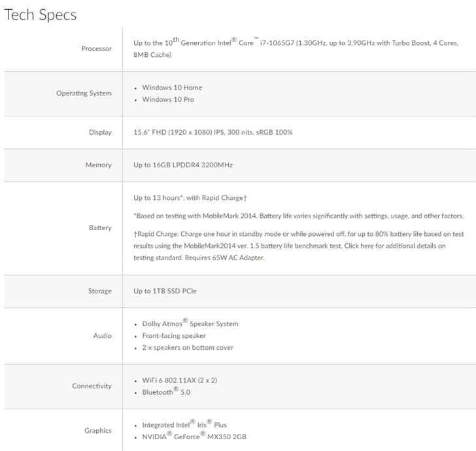Click the 15.6" FHD display specification text
The width and height of the screenshot is (476, 451).
(213, 132)
